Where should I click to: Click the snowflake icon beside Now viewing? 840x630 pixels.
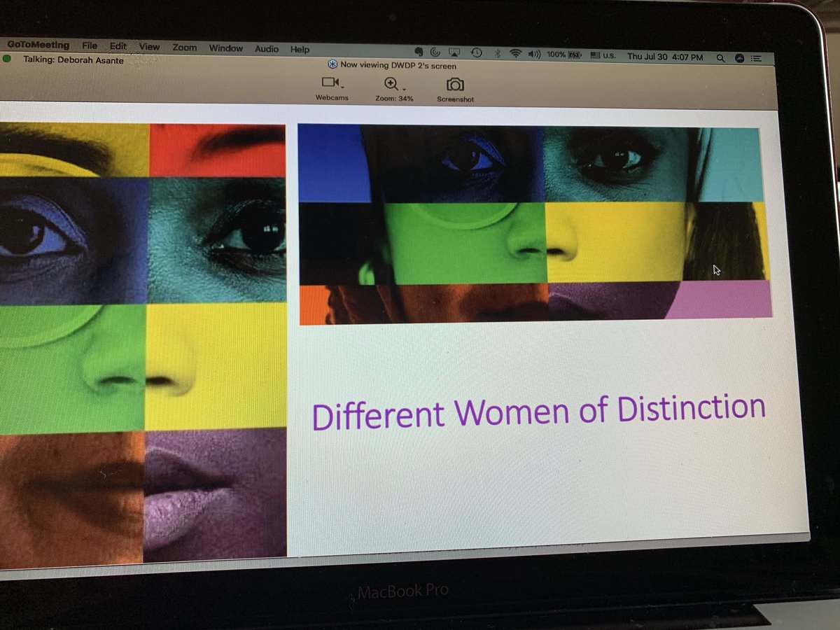point(332,64)
